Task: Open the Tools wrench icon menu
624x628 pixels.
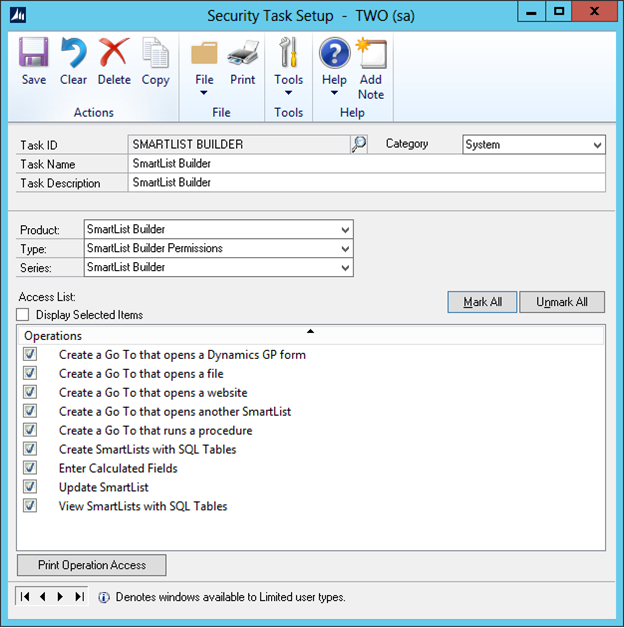Action: (x=288, y=52)
